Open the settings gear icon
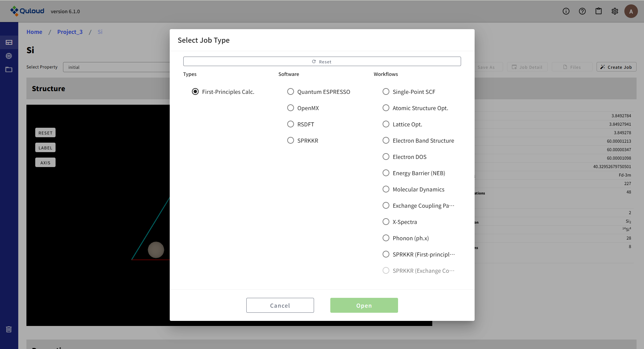The width and height of the screenshot is (644, 349). 615,11
